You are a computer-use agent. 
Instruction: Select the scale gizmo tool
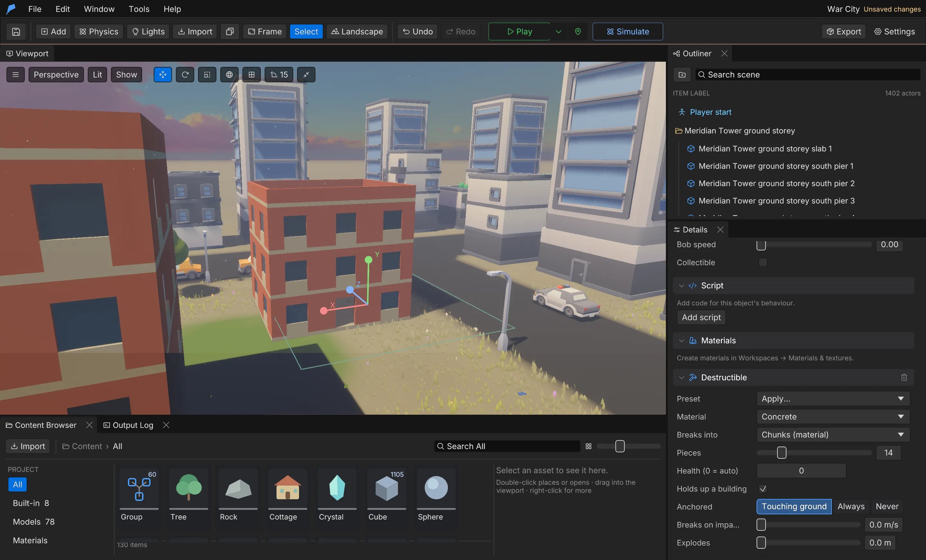(207, 74)
